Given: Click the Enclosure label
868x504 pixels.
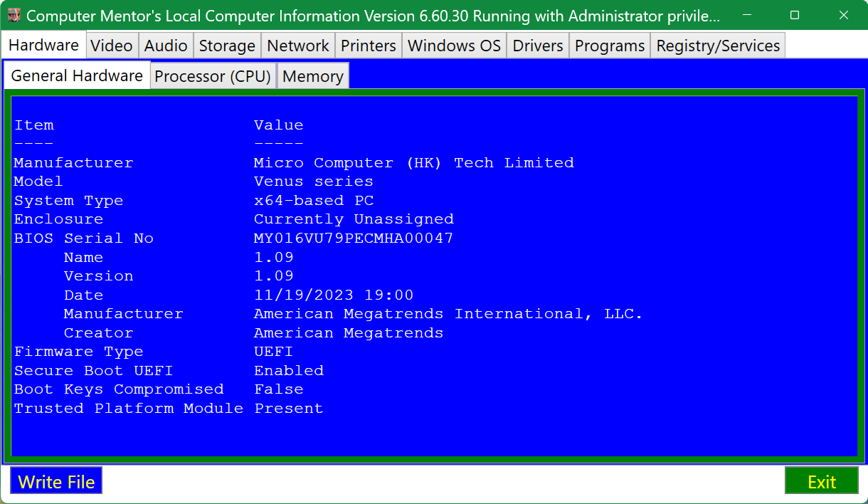Looking at the screenshot, I should pyautogui.click(x=58, y=219).
